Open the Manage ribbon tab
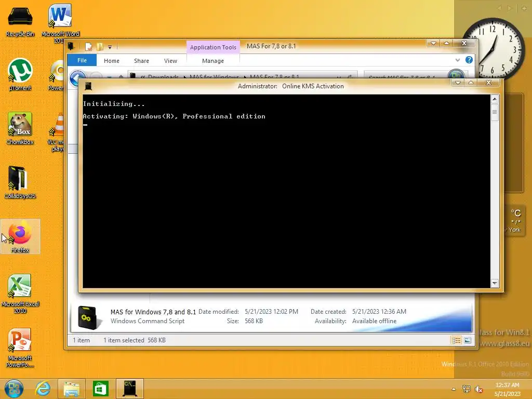Viewport: 532px width, 399px height. tap(212, 61)
